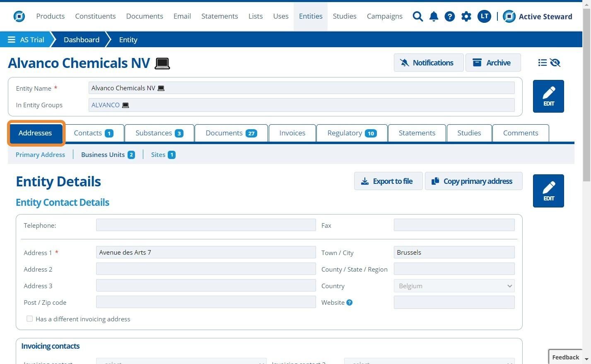Open the Feedback button
The height and width of the screenshot is (364, 591).
565,357
